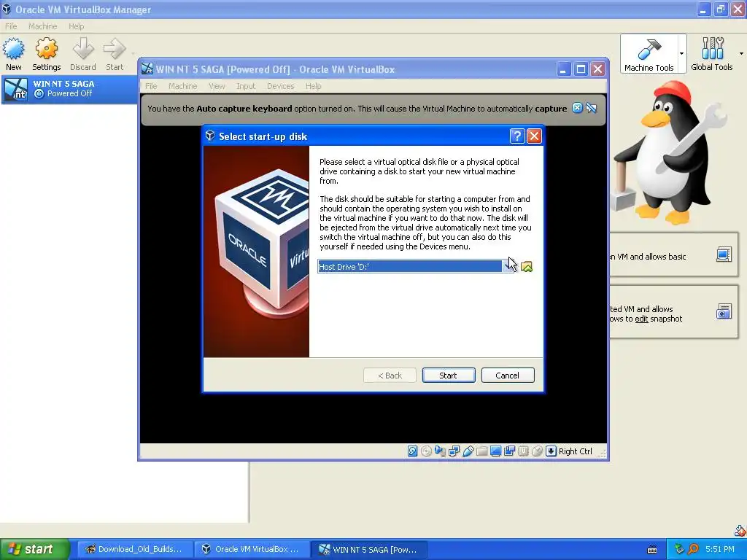Viewport: 747px width, 560px height.
Task: Click the USB devices status icon
Action: 468,451
